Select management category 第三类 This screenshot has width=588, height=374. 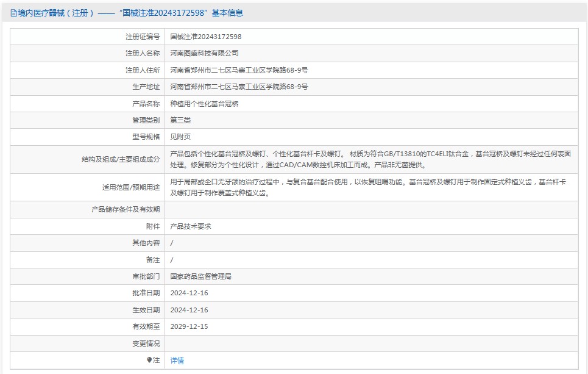[x=180, y=120]
